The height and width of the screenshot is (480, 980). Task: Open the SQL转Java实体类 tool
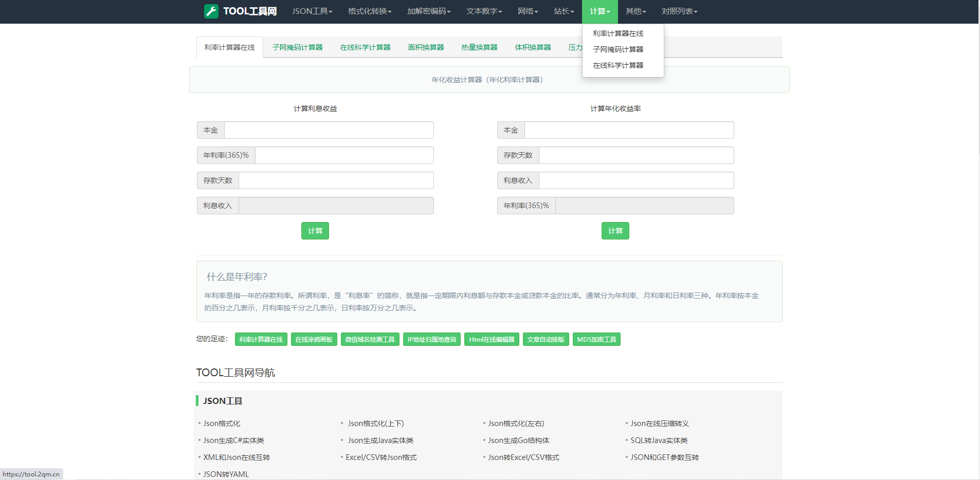coord(660,440)
